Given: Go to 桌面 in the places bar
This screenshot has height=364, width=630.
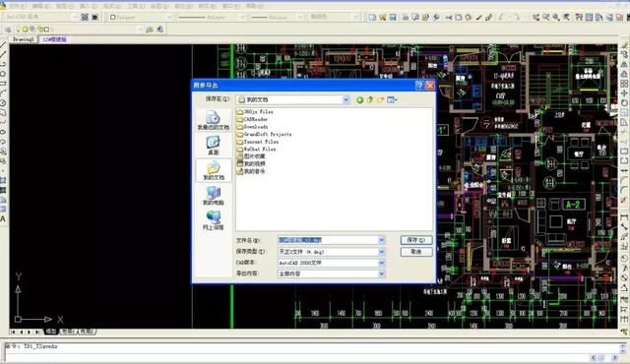Looking at the screenshot, I should (x=213, y=146).
